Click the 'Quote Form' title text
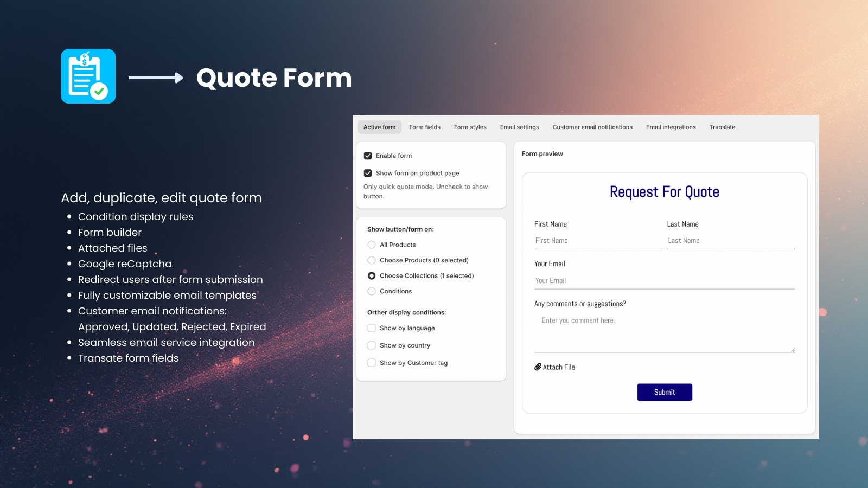 click(274, 78)
